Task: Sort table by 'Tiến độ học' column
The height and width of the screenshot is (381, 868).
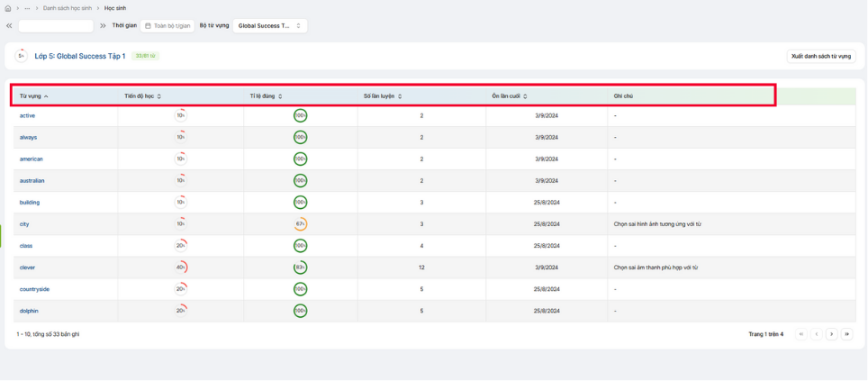Action: (142, 96)
